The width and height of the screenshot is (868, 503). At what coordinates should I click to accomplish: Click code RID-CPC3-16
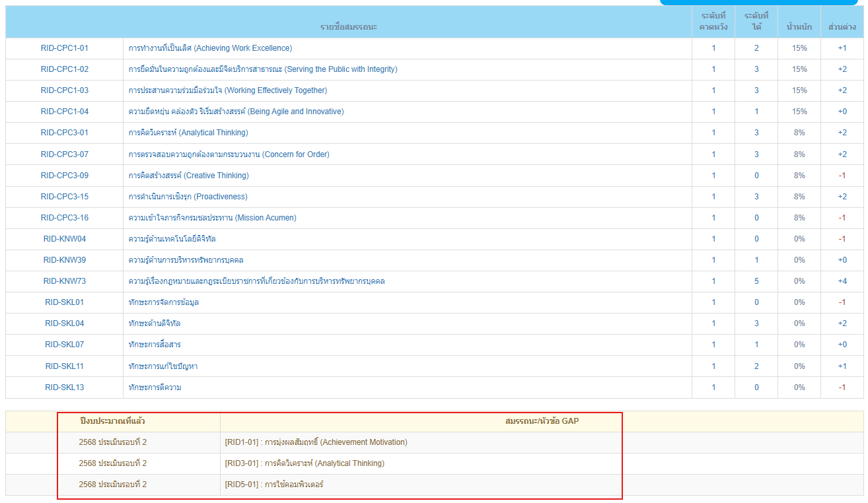(64, 218)
